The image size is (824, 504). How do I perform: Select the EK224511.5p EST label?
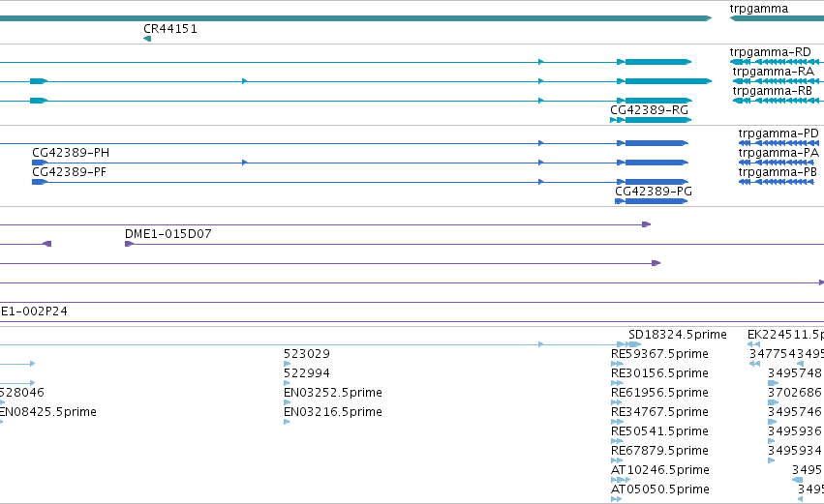[785, 335]
